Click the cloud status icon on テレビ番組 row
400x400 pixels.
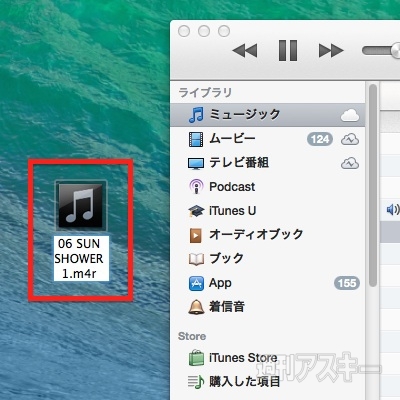(x=350, y=164)
